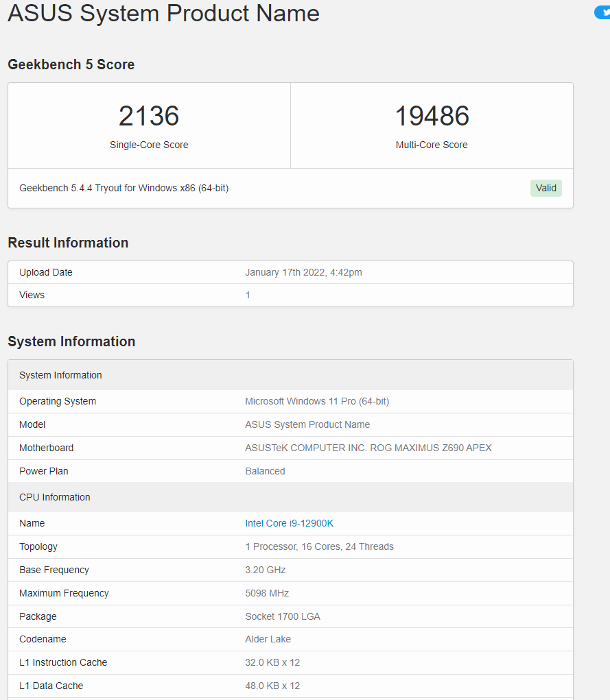Click the green Valid badge
The height and width of the screenshot is (700, 610).
coord(546,188)
